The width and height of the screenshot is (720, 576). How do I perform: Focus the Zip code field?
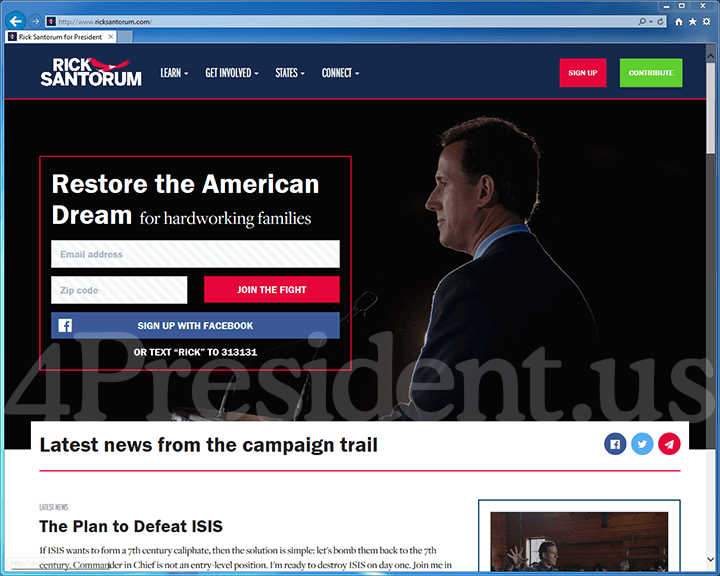pos(119,290)
